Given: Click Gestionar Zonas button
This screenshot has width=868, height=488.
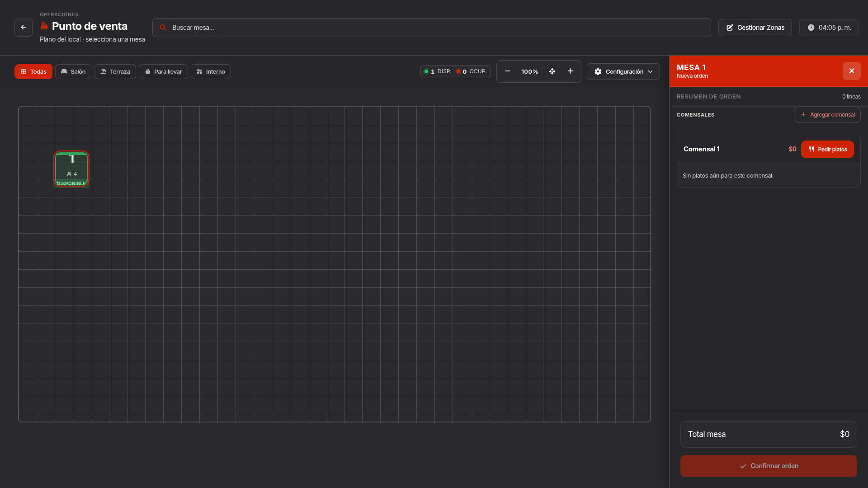Looking at the screenshot, I should pyautogui.click(x=755, y=28).
